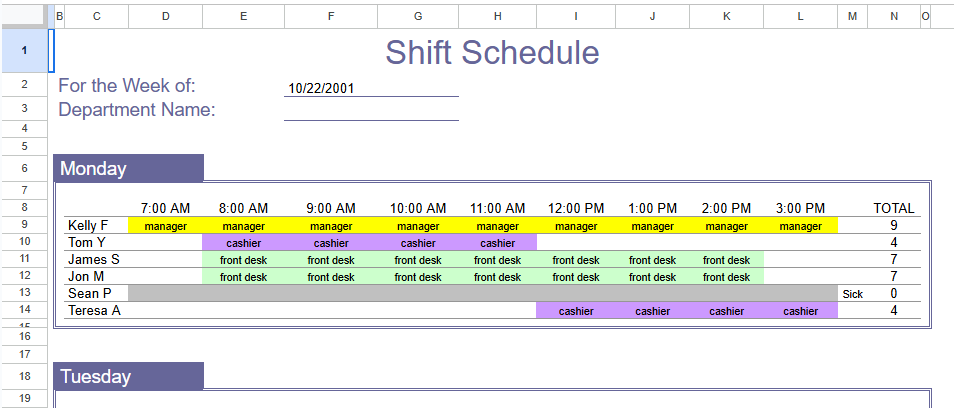Click the Kelly F name cell
Viewport: 954px width, 408px height.
point(96,226)
